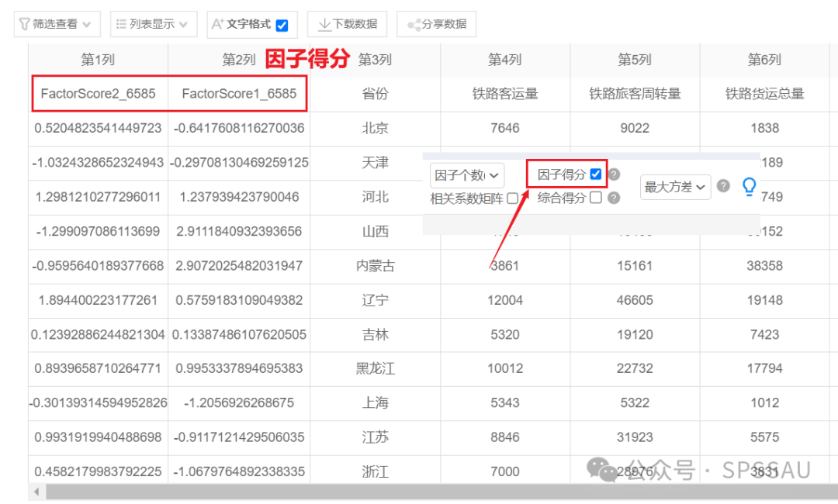The height and width of the screenshot is (504, 838).
Task: Click the FactorScore1_6585 header cell
Action: click(239, 94)
